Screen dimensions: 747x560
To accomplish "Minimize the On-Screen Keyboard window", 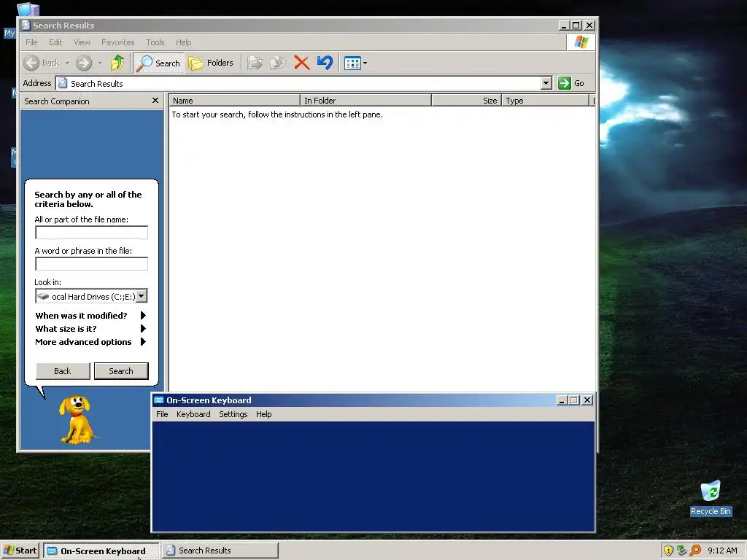I will coord(562,400).
